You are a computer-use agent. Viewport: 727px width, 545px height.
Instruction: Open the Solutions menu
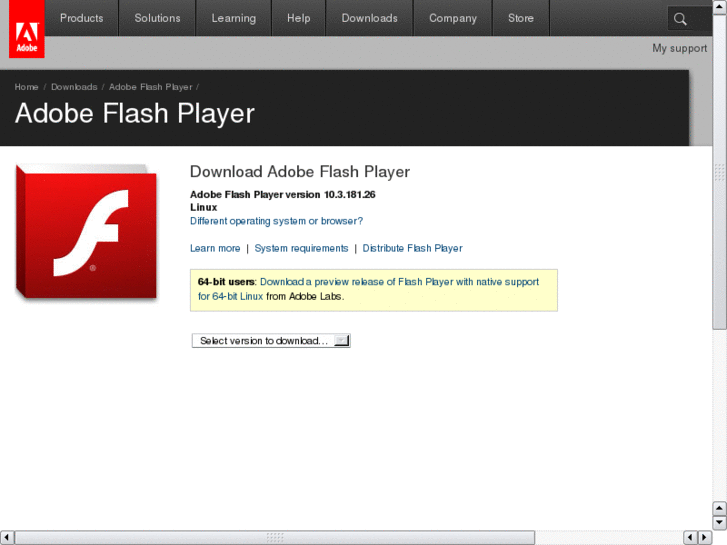(x=157, y=18)
